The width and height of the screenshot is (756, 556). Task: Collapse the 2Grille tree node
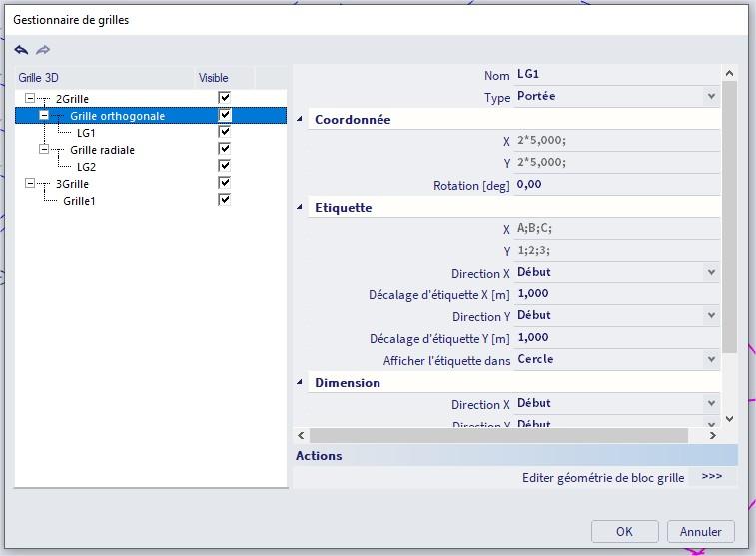click(x=31, y=99)
